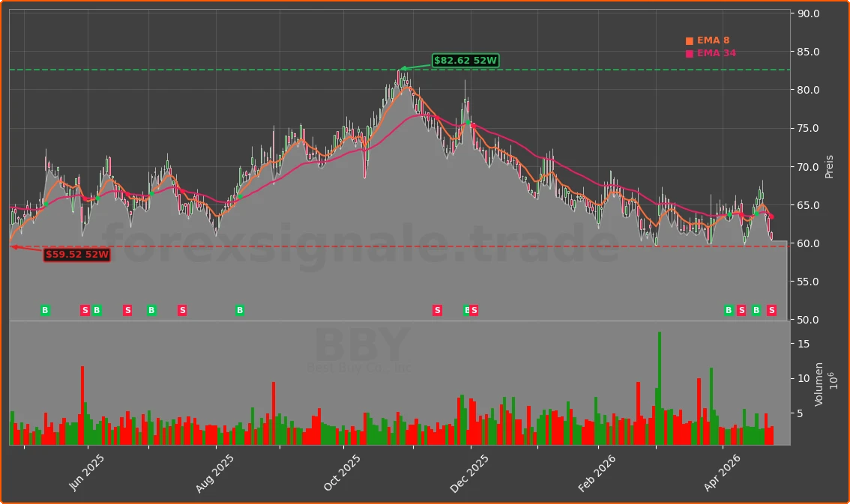Click the 55.0 price axis label
The height and width of the screenshot is (504, 850).
click(808, 282)
